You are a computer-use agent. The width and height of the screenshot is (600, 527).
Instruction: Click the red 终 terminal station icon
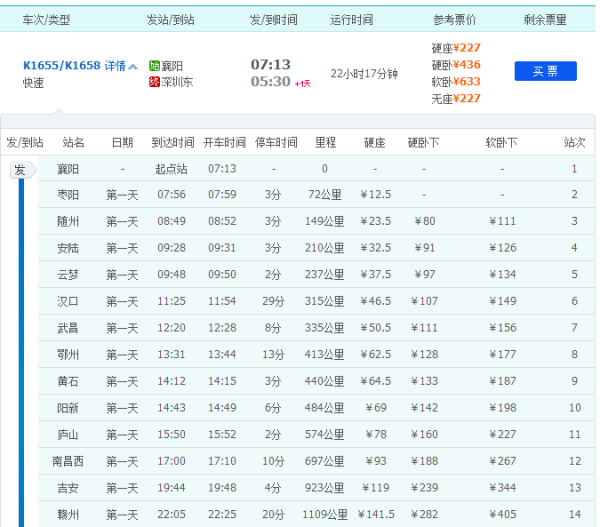154,81
